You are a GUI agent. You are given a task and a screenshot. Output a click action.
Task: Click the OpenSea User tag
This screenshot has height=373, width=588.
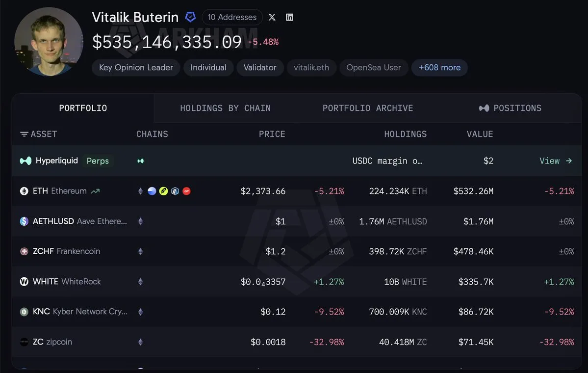tap(374, 68)
